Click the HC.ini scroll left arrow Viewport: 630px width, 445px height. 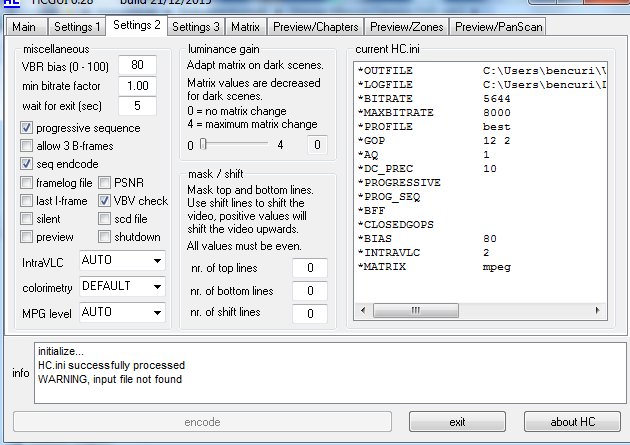[x=363, y=310]
